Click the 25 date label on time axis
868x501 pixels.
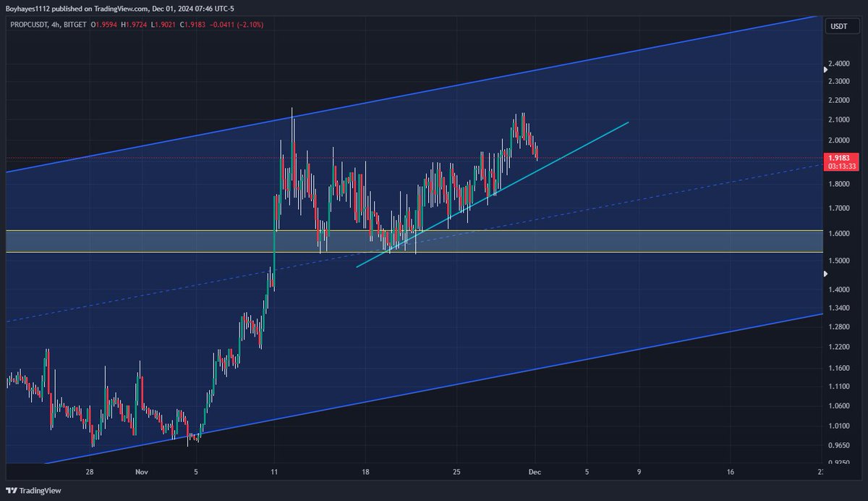[x=456, y=471]
